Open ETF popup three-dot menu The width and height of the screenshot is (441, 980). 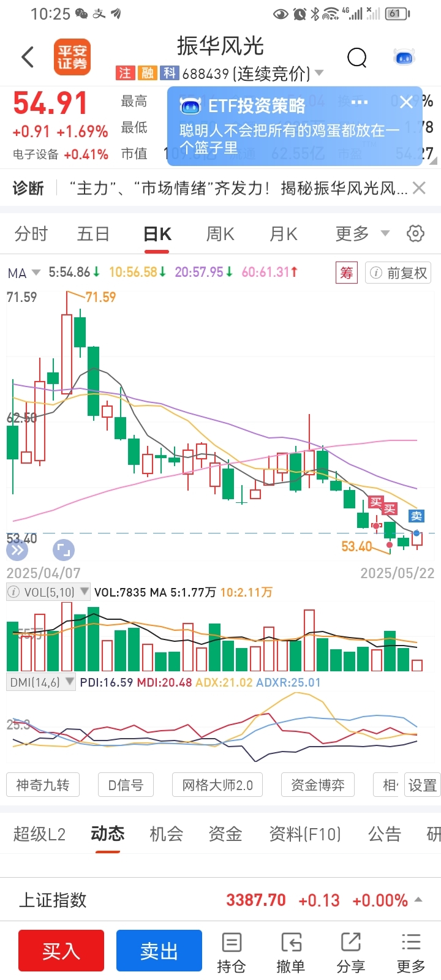(x=360, y=102)
